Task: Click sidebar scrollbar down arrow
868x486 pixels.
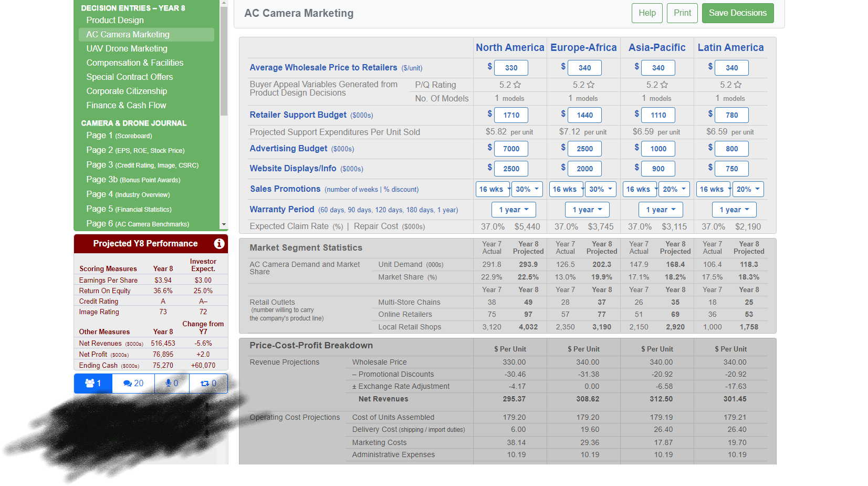Action: (224, 225)
